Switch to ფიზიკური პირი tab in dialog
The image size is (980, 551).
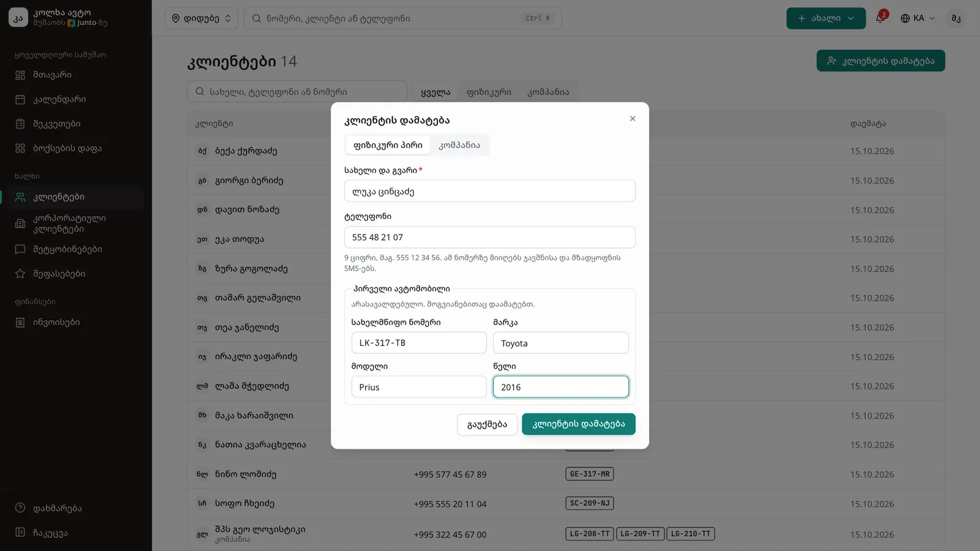(x=388, y=145)
